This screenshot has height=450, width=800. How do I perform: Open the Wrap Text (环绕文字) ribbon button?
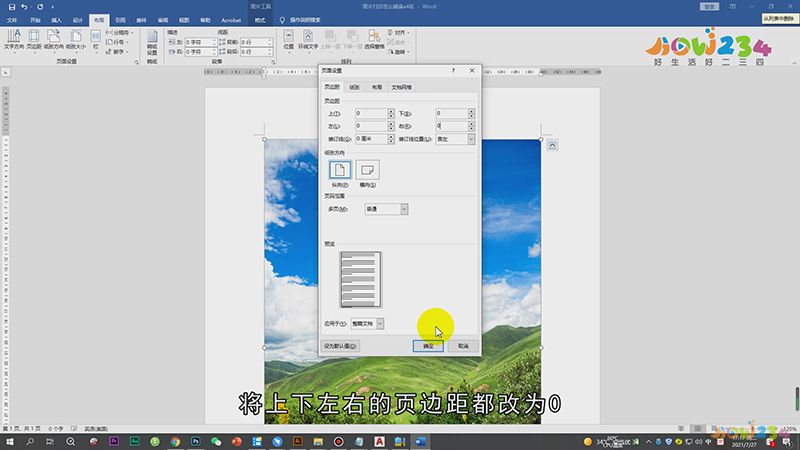pos(308,40)
